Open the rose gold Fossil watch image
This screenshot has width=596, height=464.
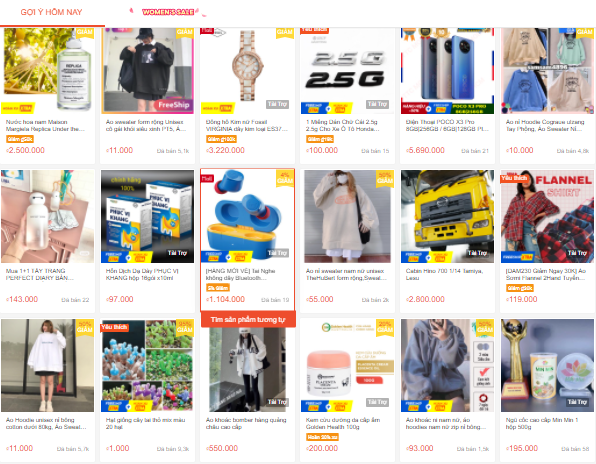click(x=247, y=71)
